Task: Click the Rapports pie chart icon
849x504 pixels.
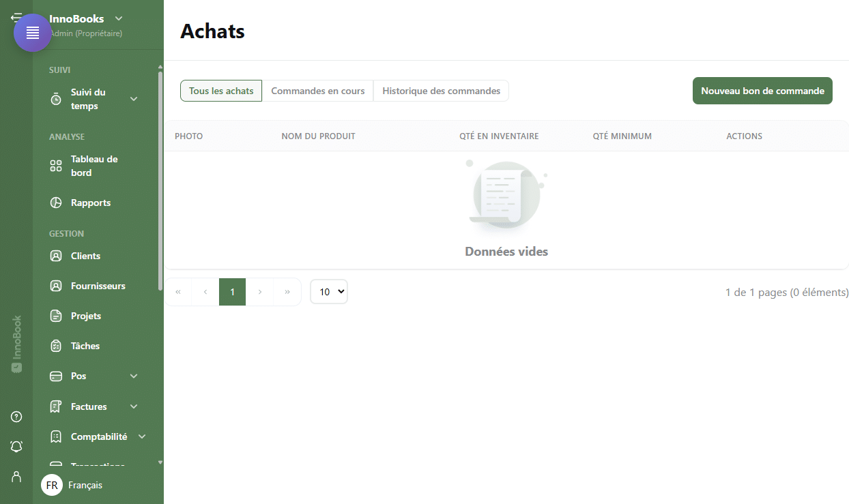Action: (56, 203)
